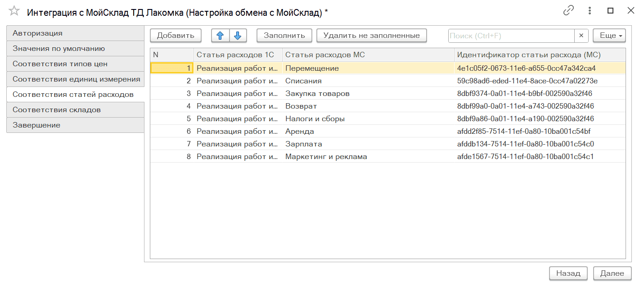Expand the Еще dropdown menu

[x=609, y=36]
